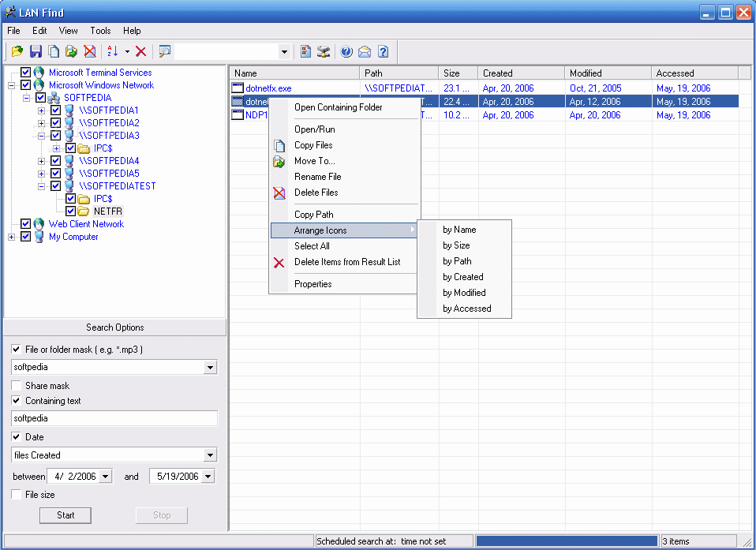This screenshot has width=756, height=550.
Task: Uncheck the Microsoft Terminal Services checkbox
Action: point(25,73)
